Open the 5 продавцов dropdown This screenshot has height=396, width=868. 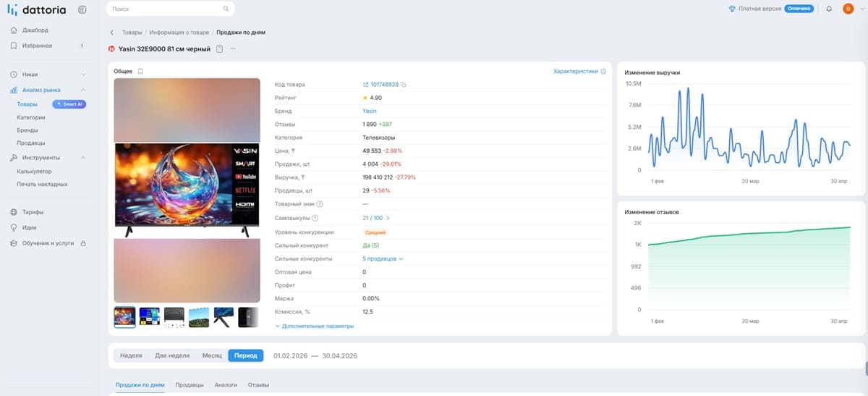click(x=383, y=258)
